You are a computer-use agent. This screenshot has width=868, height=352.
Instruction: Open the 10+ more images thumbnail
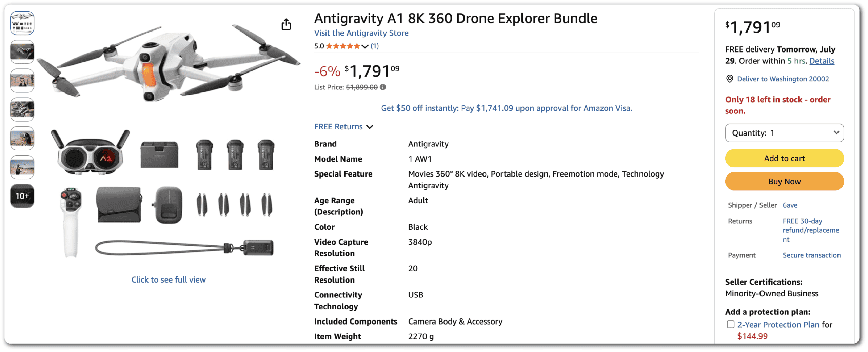click(x=22, y=196)
